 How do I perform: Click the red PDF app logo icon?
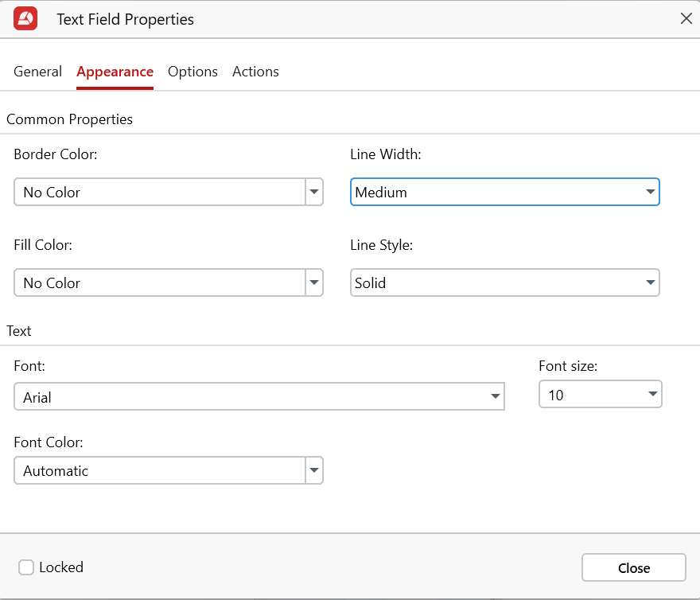point(26,18)
